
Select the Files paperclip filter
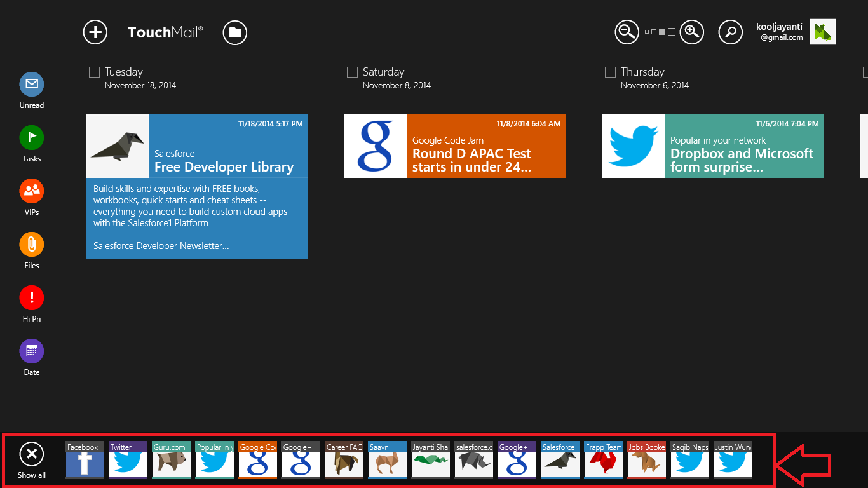(32, 244)
